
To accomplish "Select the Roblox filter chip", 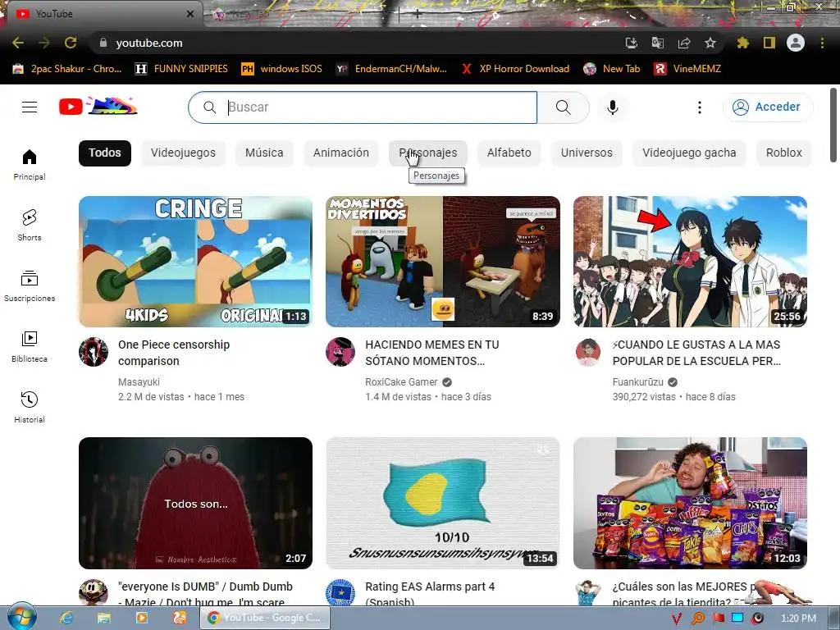I will [x=783, y=153].
